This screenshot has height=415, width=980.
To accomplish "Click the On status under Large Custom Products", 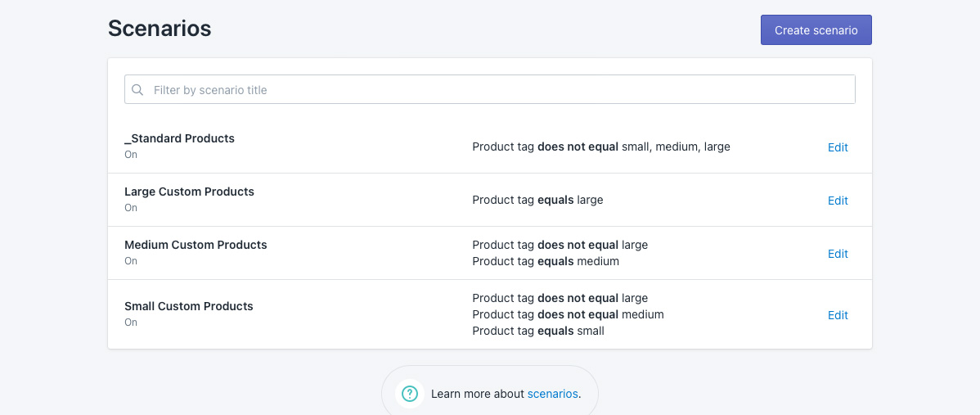I will (x=131, y=208).
